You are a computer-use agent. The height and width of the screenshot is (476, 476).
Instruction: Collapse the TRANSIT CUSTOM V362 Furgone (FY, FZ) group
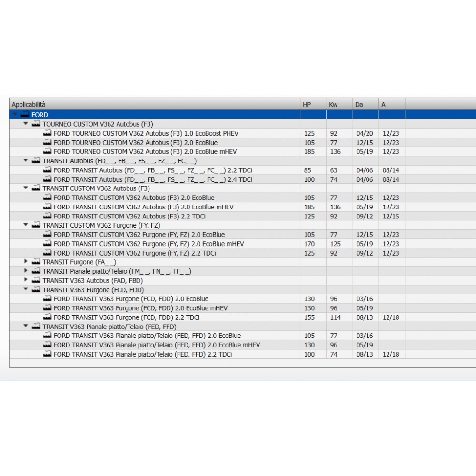point(26,225)
